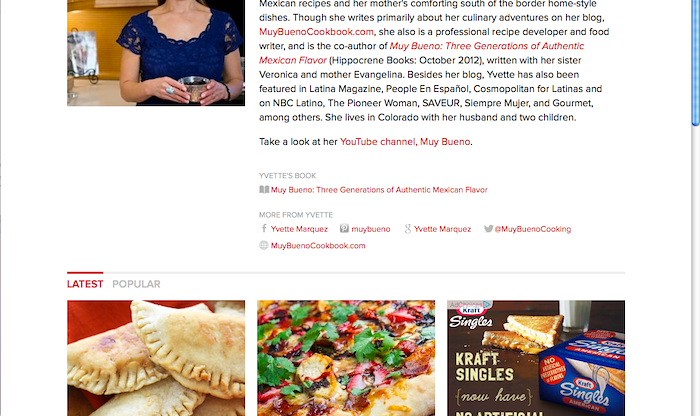Click the AdChoices icon on Kraft ad
The width and height of the screenshot is (700, 416).
click(487, 304)
